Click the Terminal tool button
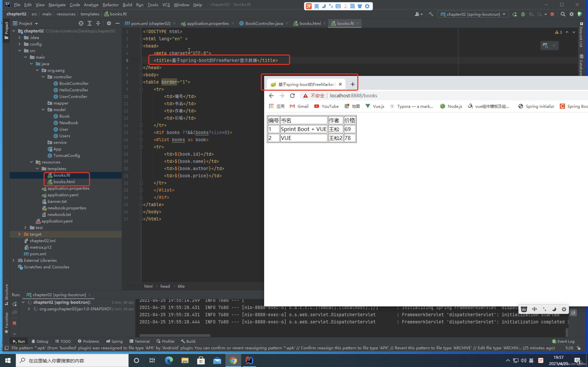Screen dimensions: 588x367 [139, 341]
